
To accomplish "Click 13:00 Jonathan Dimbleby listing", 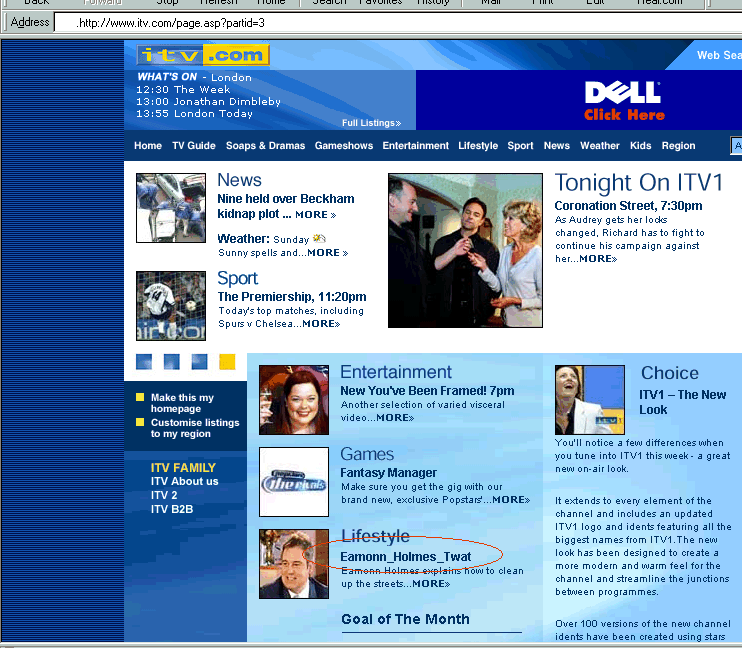I will click(x=208, y=102).
